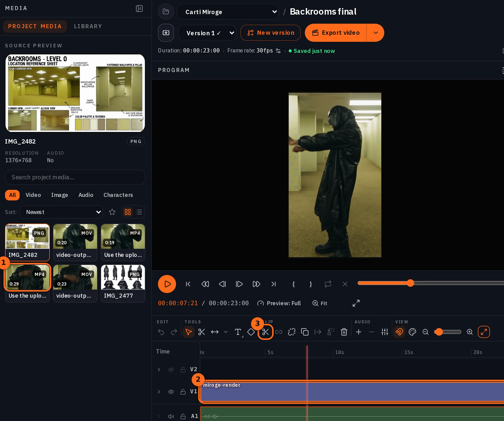Toggle visibility of track V1
The height and width of the screenshot is (421, 504).
point(171,392)
